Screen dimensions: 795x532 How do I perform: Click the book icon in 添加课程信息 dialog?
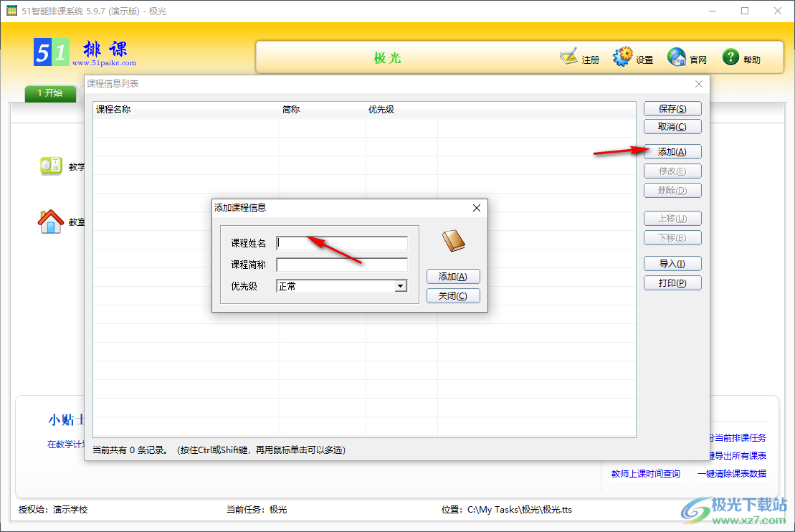click(453, 241)
